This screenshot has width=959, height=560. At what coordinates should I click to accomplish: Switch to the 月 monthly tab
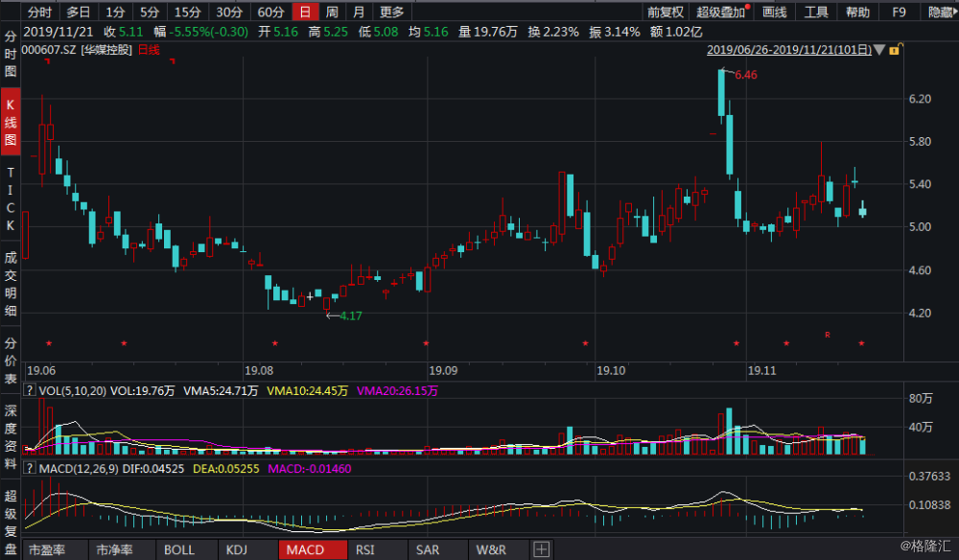point(359,12)
